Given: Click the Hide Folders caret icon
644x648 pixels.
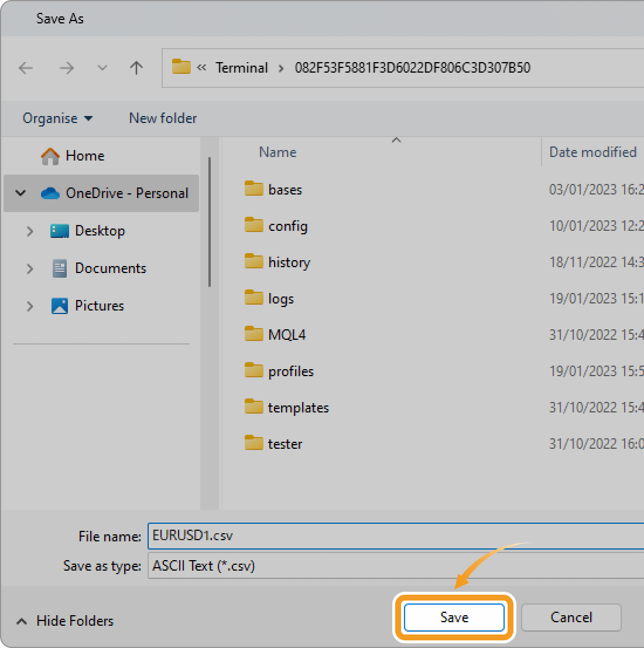Looking at the screenshot, I should click(22, 621).
